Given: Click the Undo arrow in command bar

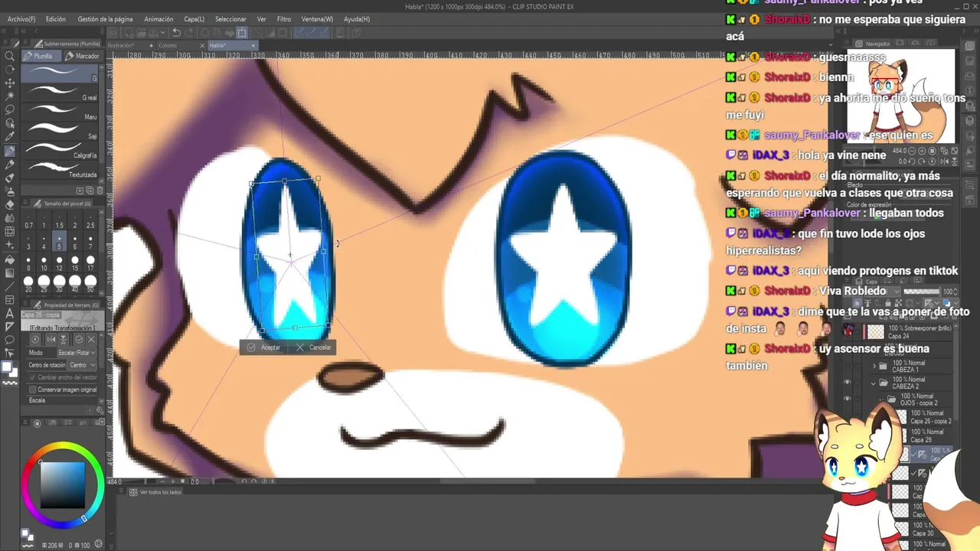Looking at the screenshot, I should [176, 32].
